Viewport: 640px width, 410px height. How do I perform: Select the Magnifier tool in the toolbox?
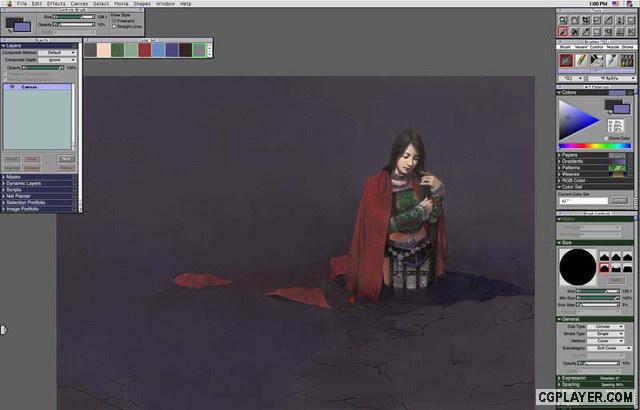[563, 20]
